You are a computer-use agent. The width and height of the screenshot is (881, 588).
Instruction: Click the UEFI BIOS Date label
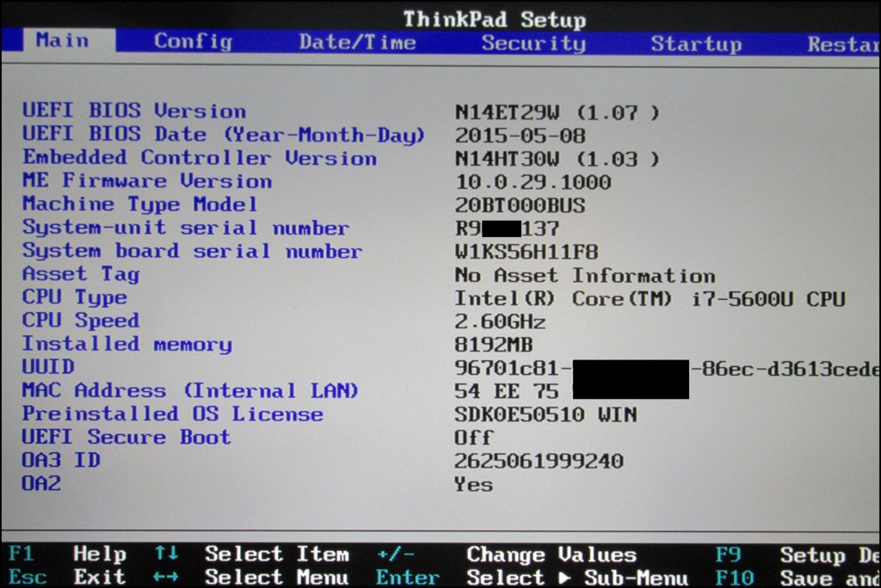223,134
